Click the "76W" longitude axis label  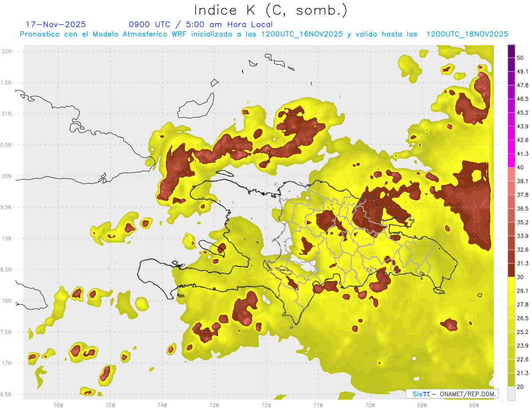pyautogui.click(x=58, y=405)
